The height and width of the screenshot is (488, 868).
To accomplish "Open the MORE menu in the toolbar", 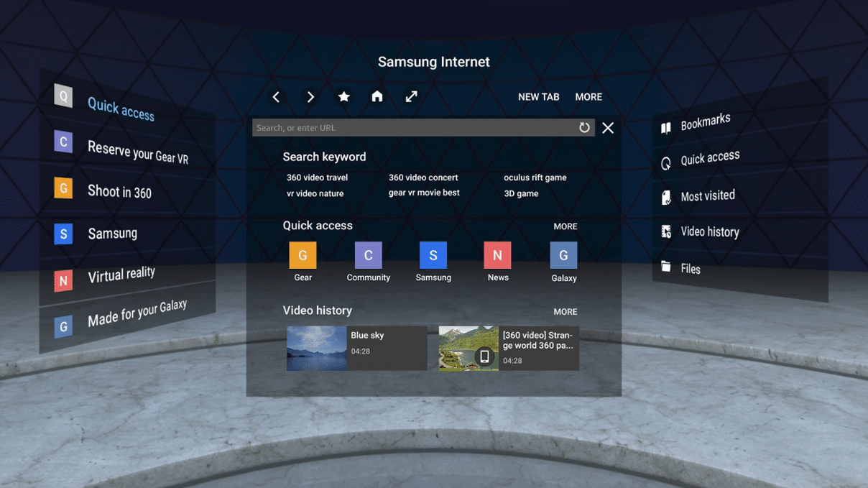I will [x=588, y=97].
